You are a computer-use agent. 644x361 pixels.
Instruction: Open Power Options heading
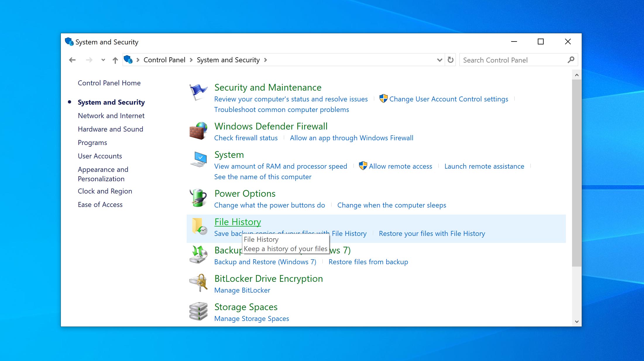point(245,194)
